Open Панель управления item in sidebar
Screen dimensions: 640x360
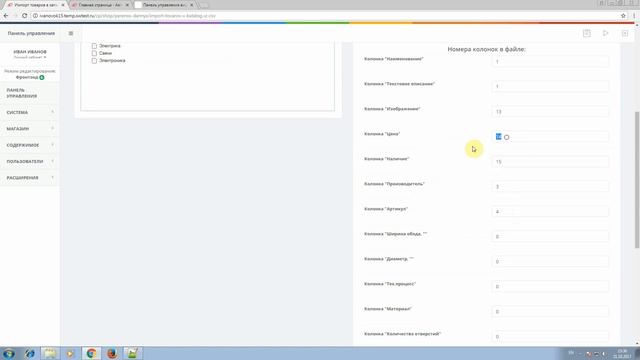pos(29,93)
